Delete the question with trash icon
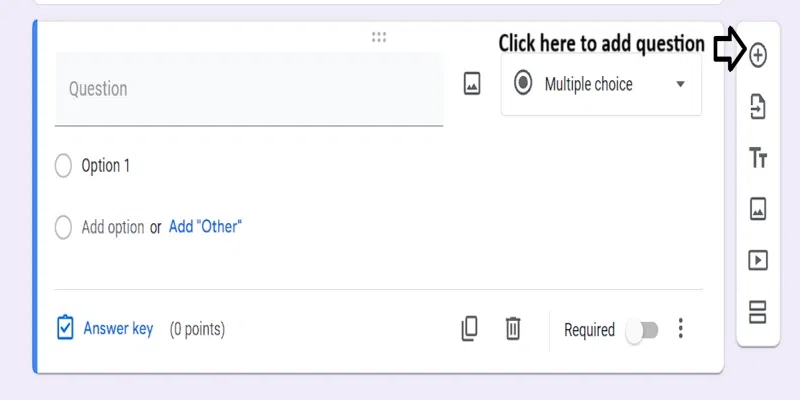The image size is (800, 400). tap(513, 329)
